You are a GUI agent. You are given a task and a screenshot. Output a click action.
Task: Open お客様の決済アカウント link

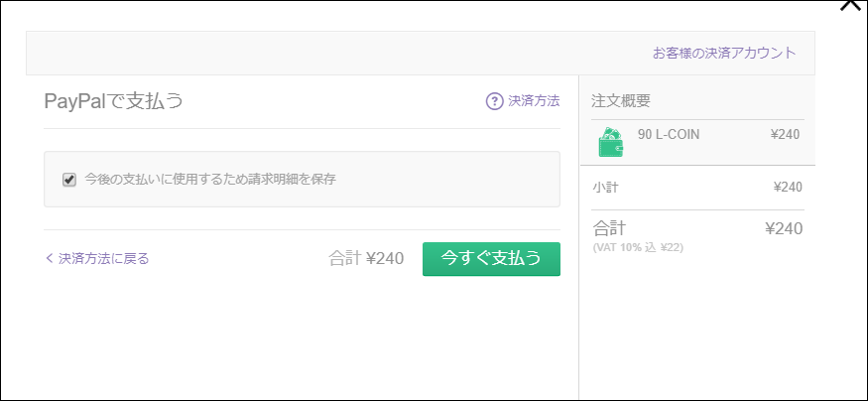[x=724, y=54]
